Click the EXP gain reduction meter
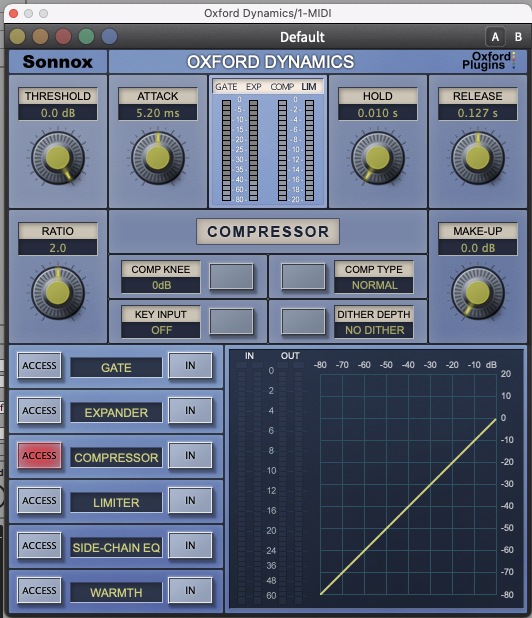The height and width of the screenshot is (618, 532). (253, 151)
